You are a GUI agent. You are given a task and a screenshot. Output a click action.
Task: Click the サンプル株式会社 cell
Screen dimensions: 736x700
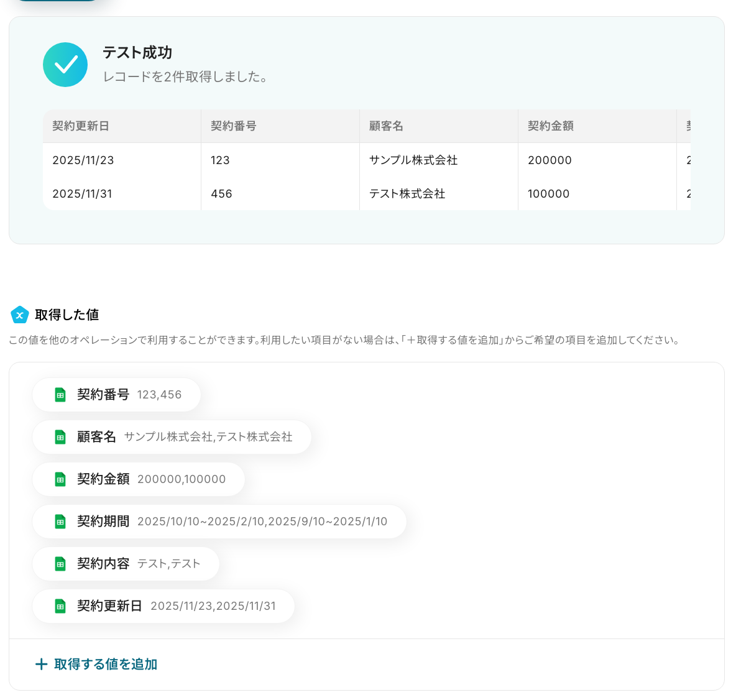439,160
